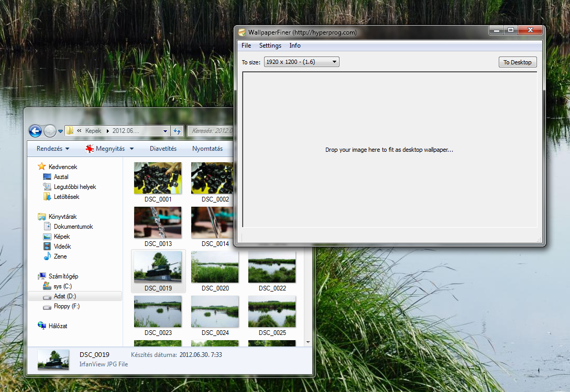This screenshot has width=570, height=392.
Task: Click the sys (C:) drive icon
Action: pos(48,286)
